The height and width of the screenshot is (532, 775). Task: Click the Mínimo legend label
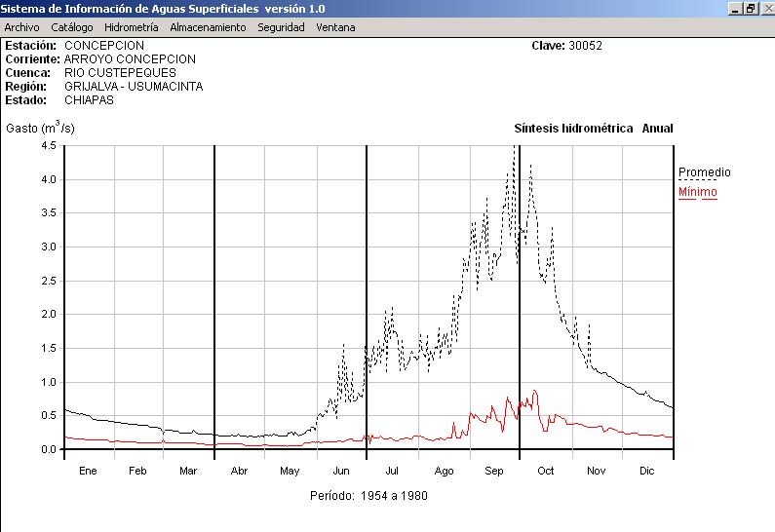pos(697,192)
